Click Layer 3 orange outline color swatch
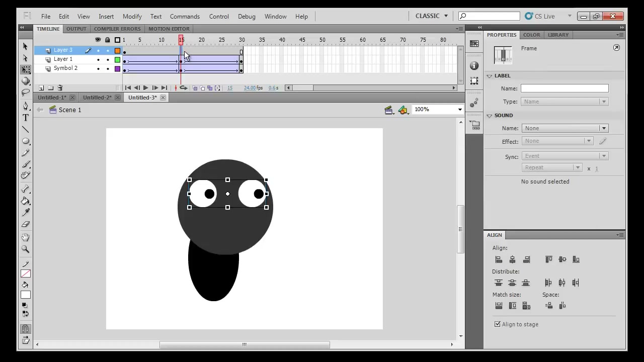Image resolution: width=644 pixels, height=362 pixels. tap(118, 51)
